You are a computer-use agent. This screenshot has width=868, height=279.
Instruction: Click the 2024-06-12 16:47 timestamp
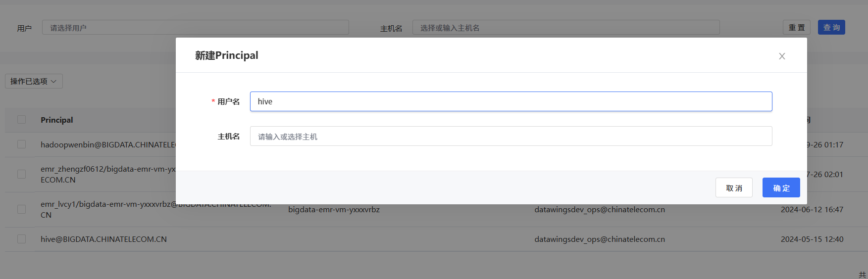(812, 209)
